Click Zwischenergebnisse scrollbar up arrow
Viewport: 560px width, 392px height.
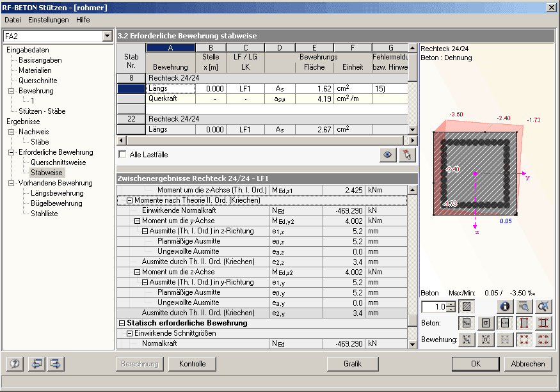413,190
